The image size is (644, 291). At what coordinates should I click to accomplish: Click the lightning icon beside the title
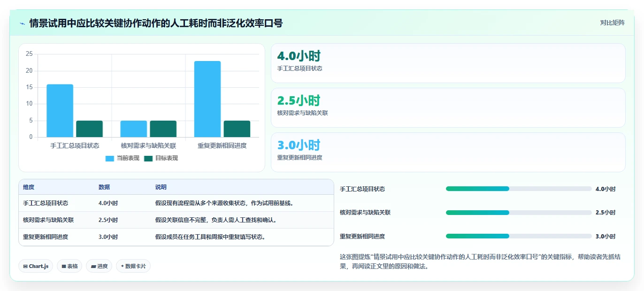point(23,23)
